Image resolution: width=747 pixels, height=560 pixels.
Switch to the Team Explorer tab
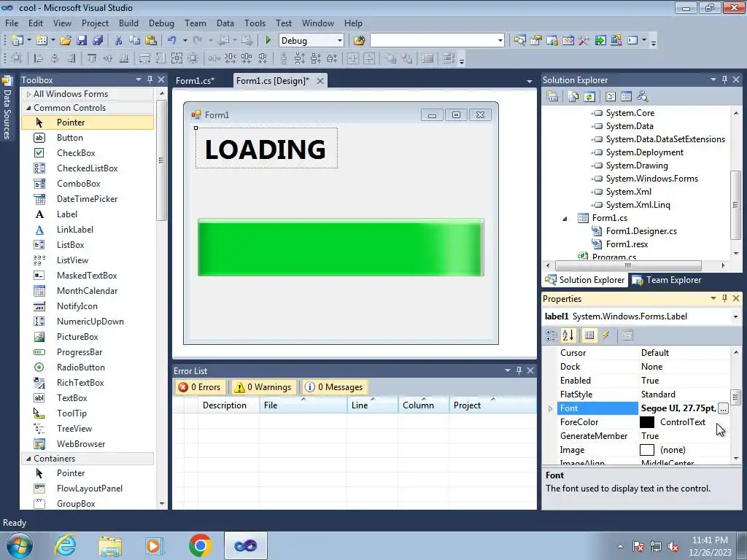coord(667,280)
